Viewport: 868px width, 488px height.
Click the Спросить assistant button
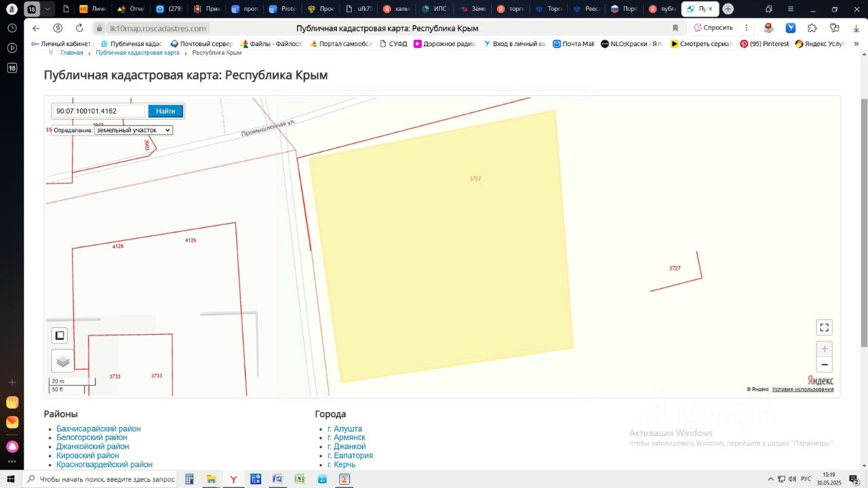(713, 28)
